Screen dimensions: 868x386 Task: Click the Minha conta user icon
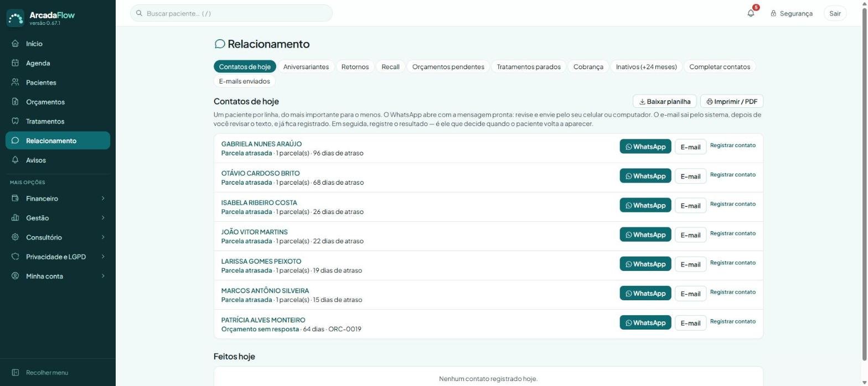[x=15, y=276]
